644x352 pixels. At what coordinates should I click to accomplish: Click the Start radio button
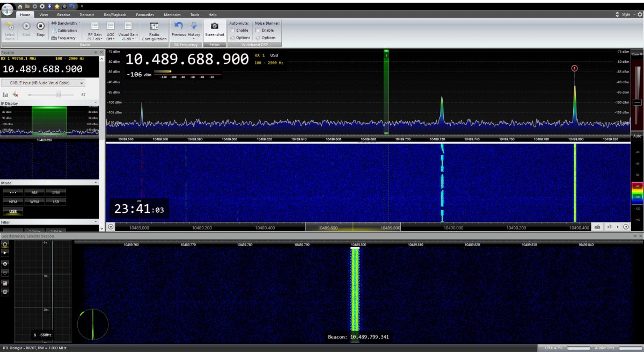(26, 29)
